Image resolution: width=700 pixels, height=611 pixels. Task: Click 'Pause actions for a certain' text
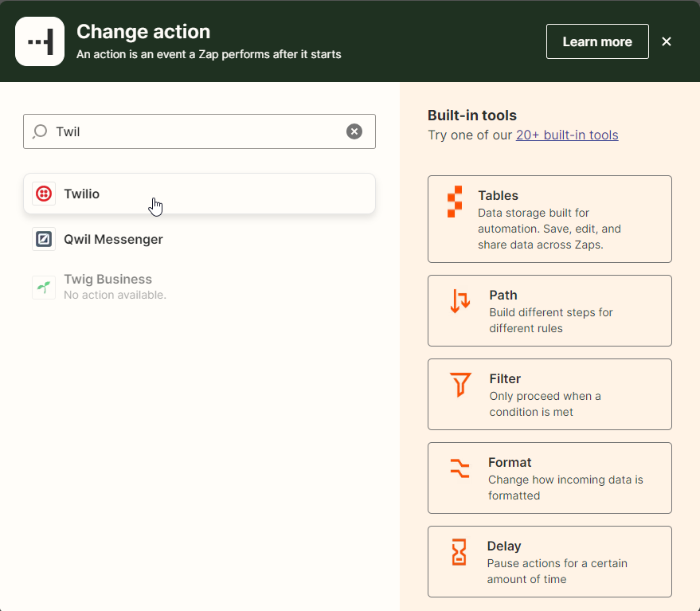pos(557,571)
